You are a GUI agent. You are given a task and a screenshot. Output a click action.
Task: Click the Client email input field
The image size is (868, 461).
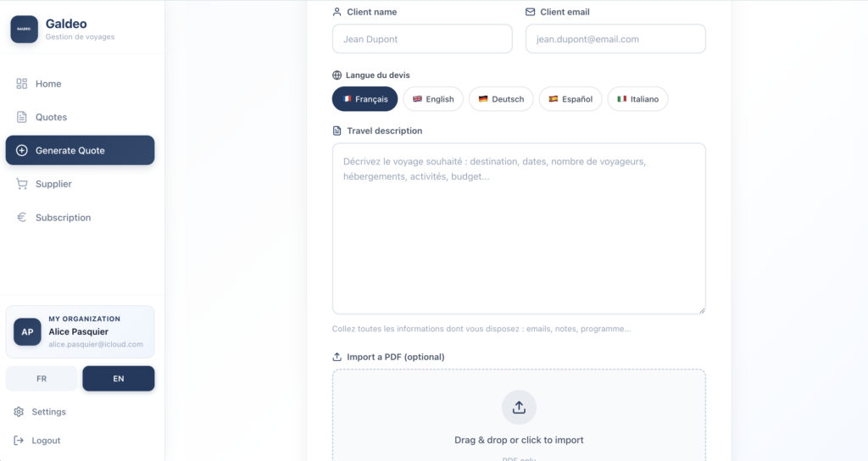point(615,39)
